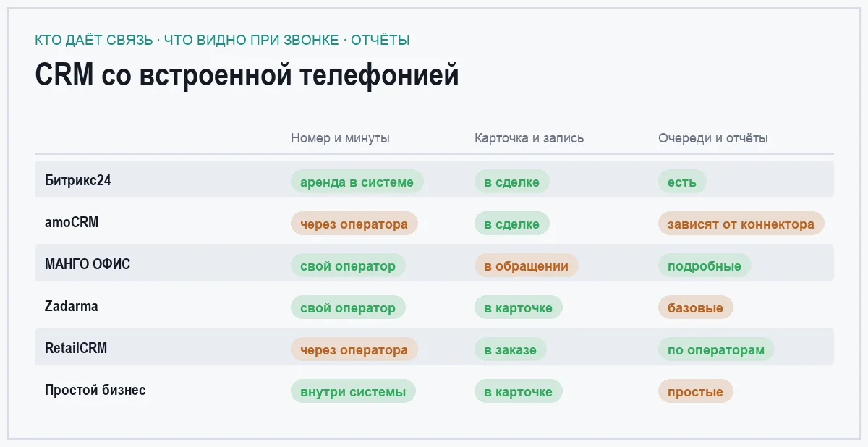Viewport: 868px width, 447px height.
Task: Click column header 'Карточка и запись'
Action: [529, 138]
